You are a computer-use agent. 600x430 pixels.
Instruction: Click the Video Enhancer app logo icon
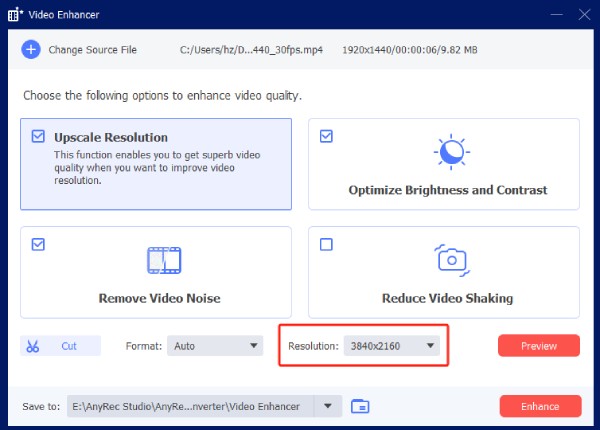click(15, 15)
